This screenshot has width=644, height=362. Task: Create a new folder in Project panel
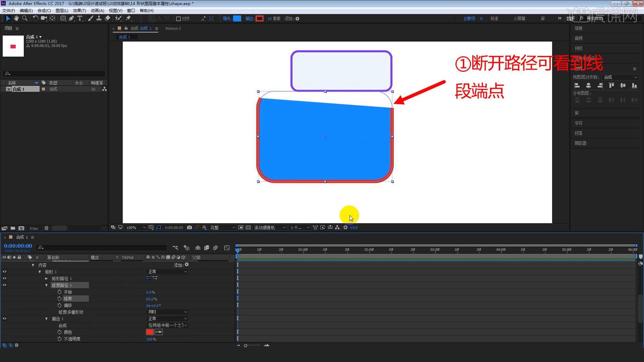(x=13, y=228)
